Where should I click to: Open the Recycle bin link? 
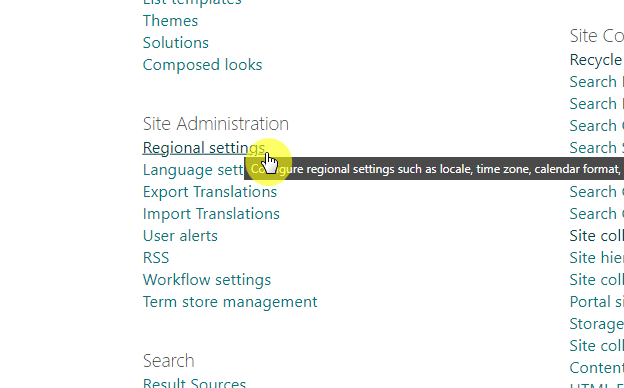coord(597,60)
